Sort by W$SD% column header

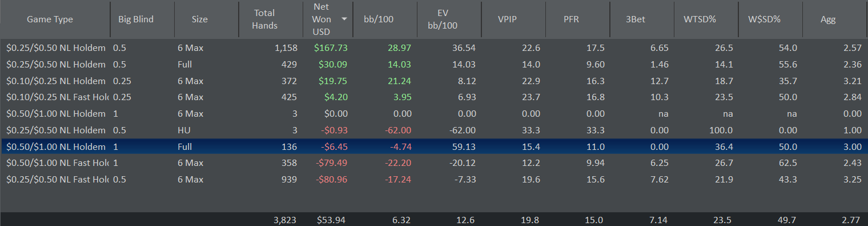[771, 19]
